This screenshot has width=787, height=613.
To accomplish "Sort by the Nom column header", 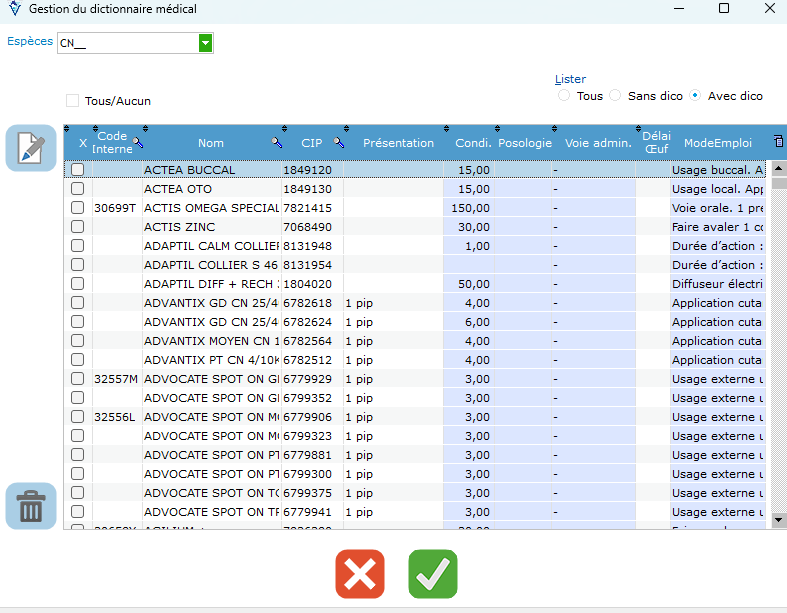I will (x=211, y=143).
